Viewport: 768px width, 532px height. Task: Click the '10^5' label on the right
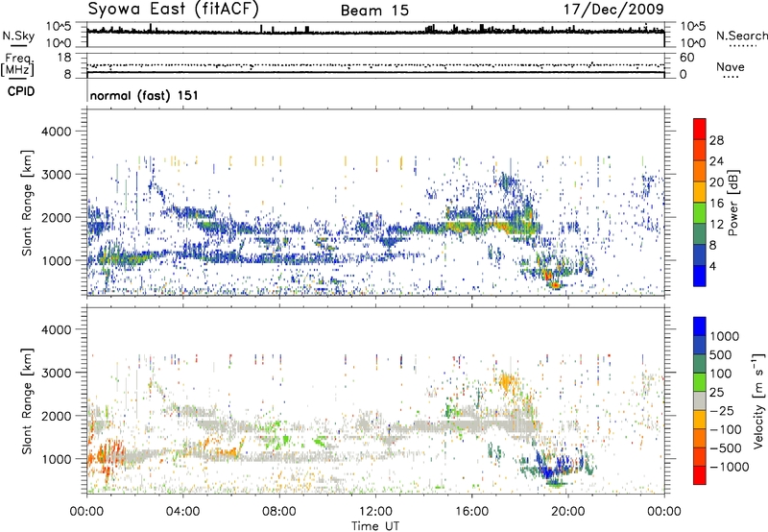(692, 27)
